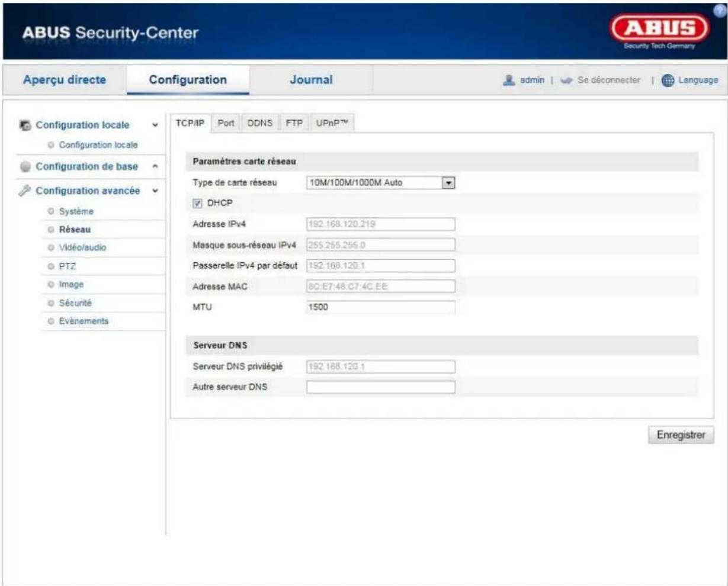The image size is (728, 586).
Task: Open the PTZ settings item
Action: tap(68, 266)
